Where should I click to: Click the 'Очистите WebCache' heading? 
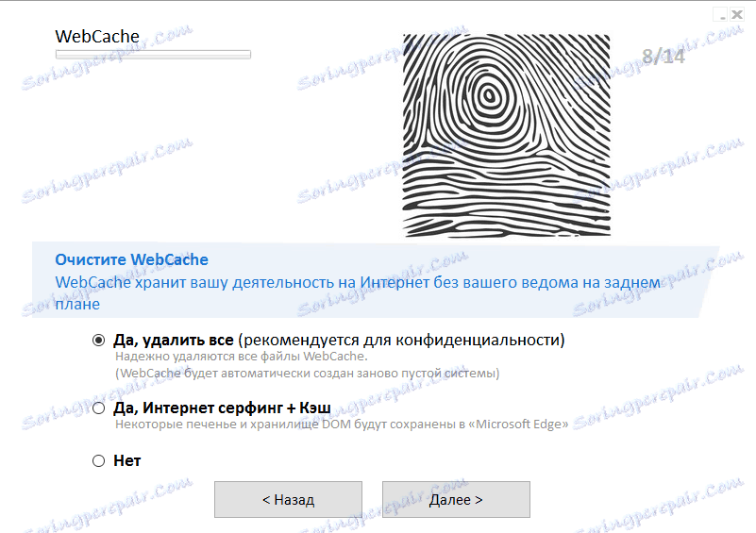click(x=131, y=259)
